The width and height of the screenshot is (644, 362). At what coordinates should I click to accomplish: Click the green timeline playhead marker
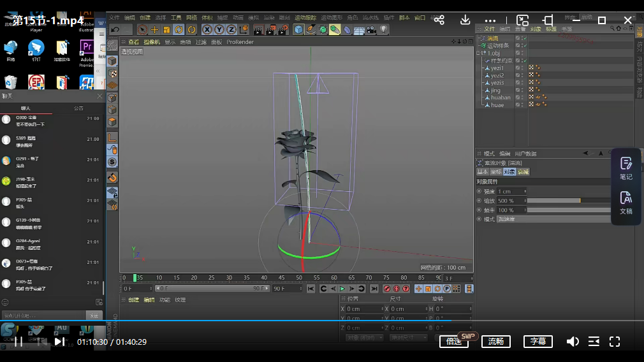tap(135, 278)
